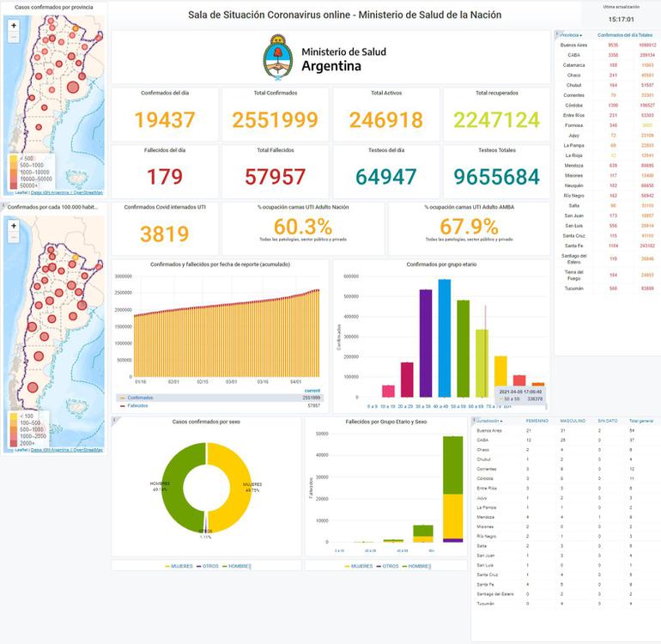This screenshot has width=661, height=644.
Task: Zoom in on the 'Confirmados por cada 100.000' map
Action: (x=14, y=226)
